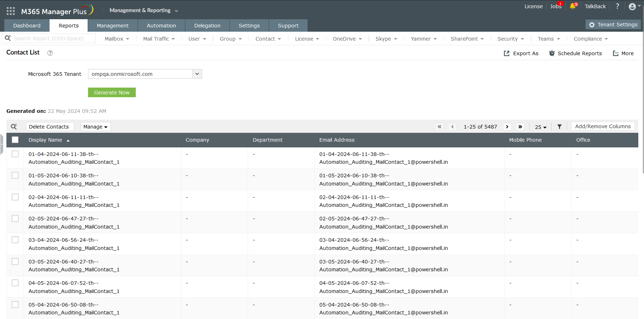The width and height of the screenshot is (644, 319).
Task: Open the User reports dropdown
Action: pyautogui.click(x=197, y=39)
